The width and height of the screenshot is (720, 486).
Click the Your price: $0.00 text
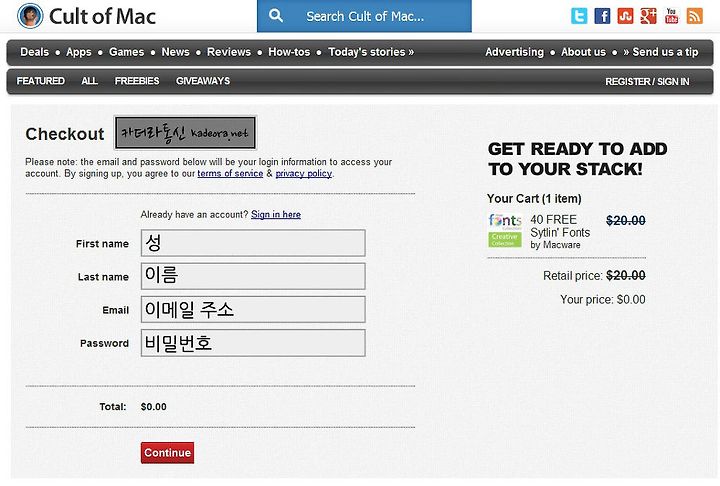tap(602, 300)
